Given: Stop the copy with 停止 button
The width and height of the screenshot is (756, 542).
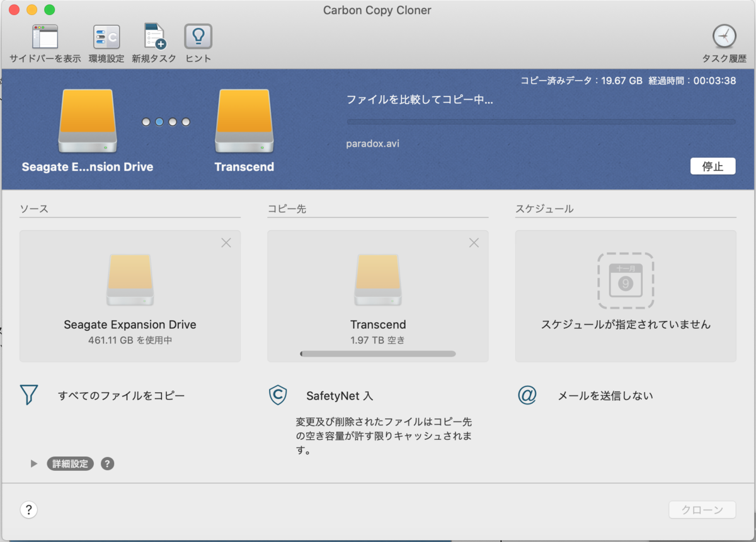Looking at the screenshot, I should point(713,166).
